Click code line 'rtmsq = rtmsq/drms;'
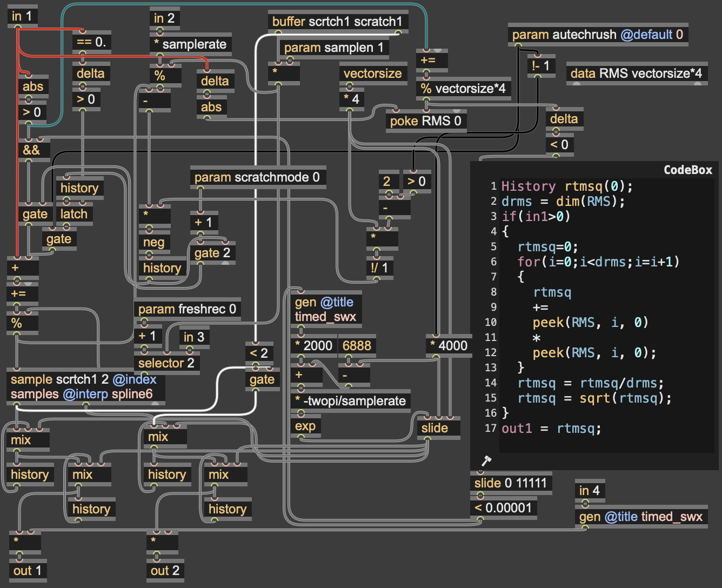722x588 pixels. coord(591,383)
